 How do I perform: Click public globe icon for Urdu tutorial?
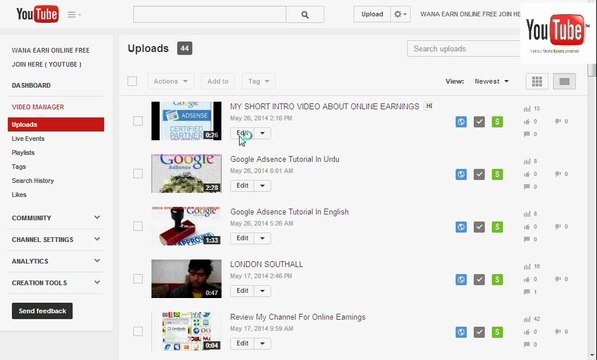461,174
